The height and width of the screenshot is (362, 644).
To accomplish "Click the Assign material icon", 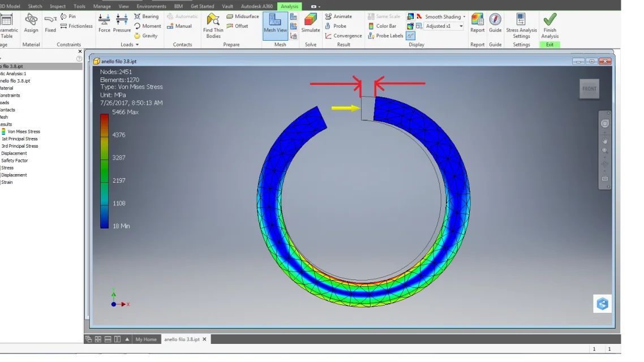I will [31, 23].
